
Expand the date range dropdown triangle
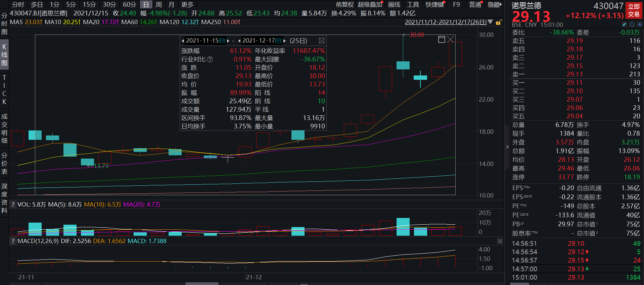click(x=490, y=22)
